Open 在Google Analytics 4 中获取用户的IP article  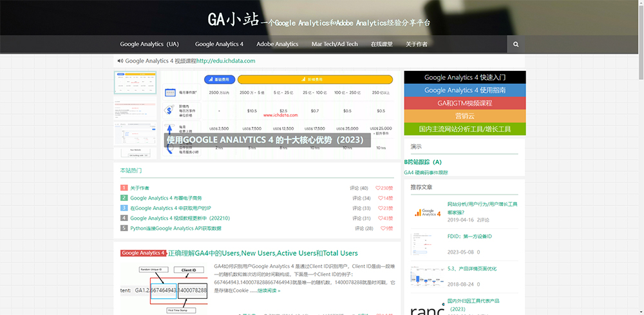171,208
